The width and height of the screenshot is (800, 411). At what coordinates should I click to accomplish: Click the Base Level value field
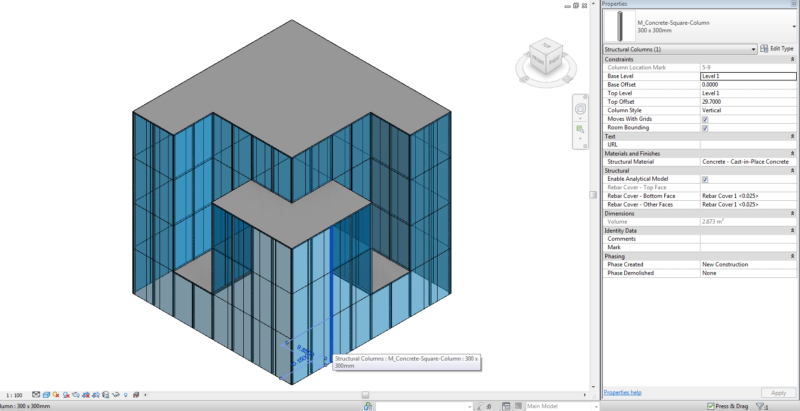coord(748,76)
